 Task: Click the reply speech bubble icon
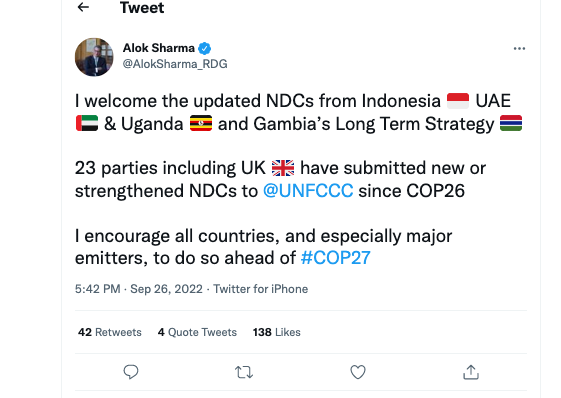click(131, 372)
